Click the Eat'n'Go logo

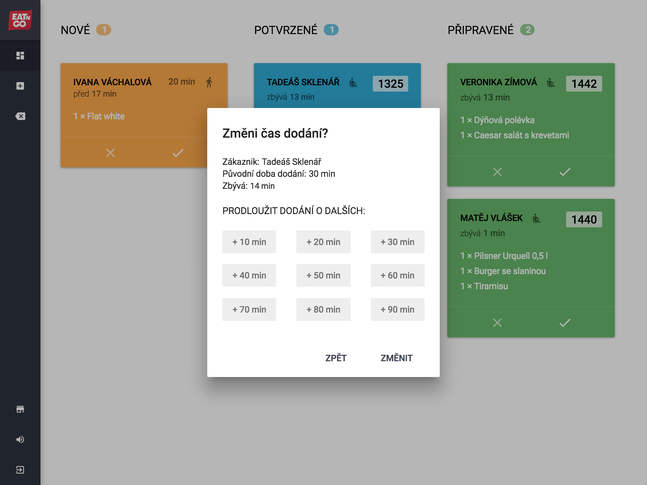click(20, 19)
